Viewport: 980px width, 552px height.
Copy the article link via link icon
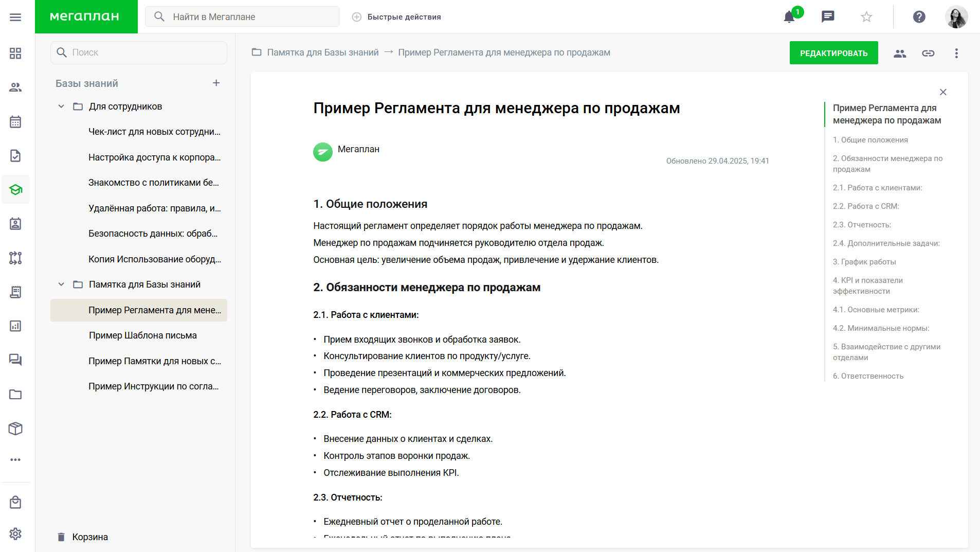pyautogui.click(x=928, y=53)
